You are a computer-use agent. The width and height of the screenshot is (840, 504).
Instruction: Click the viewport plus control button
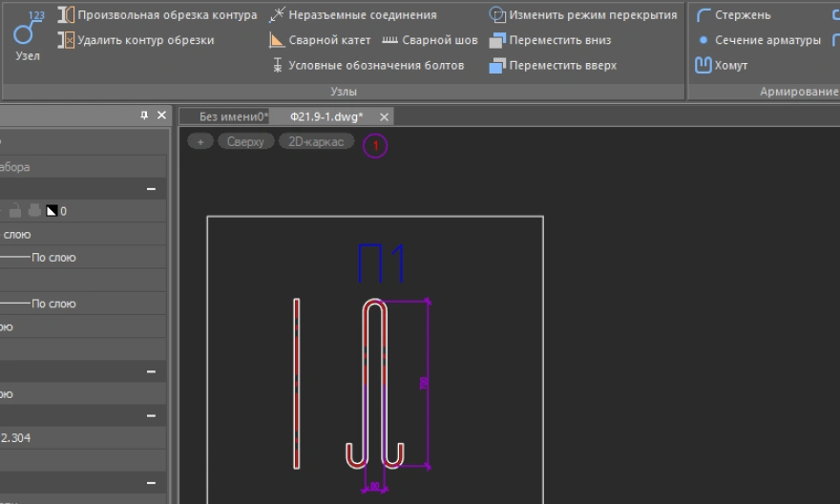click(199, 141)
